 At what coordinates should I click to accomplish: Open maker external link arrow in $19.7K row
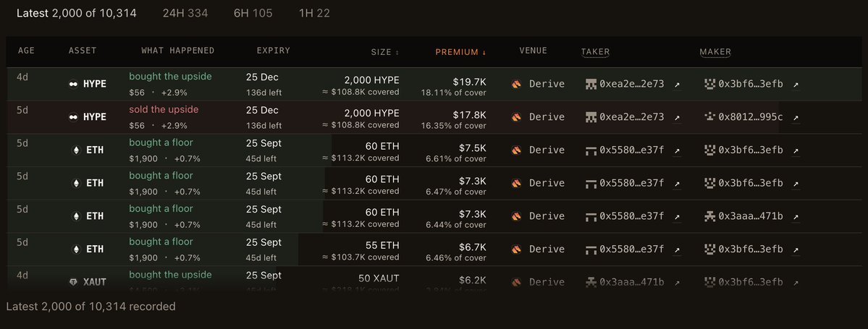pos(796,85)
